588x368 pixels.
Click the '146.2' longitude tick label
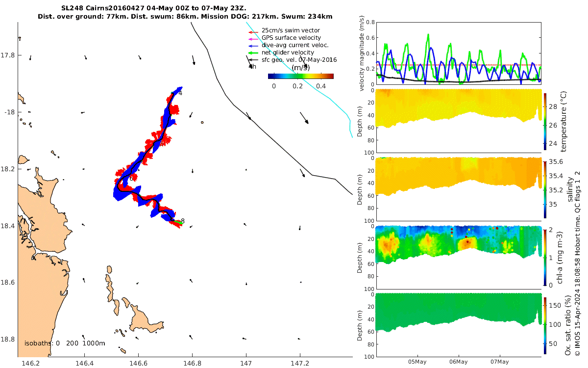30,363
